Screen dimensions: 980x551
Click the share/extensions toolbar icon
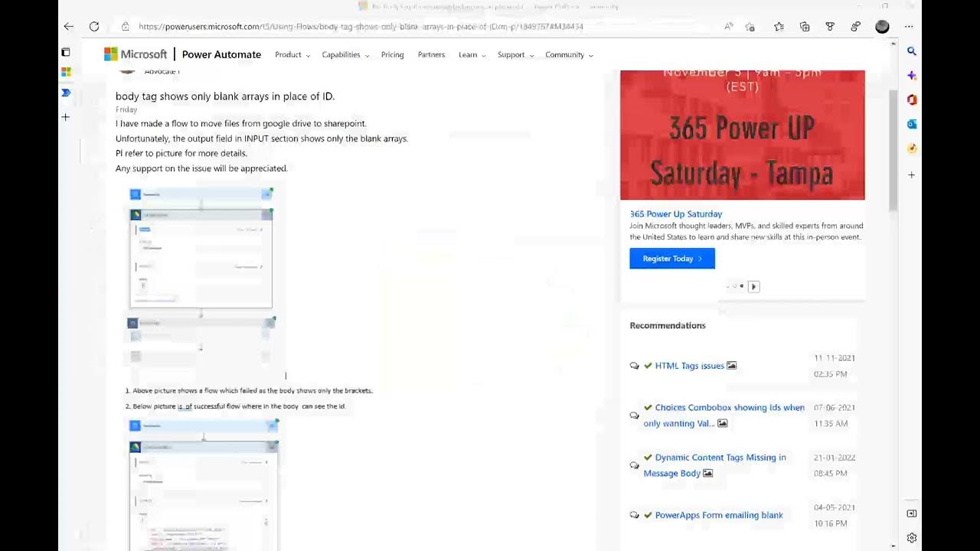[856, 27]
